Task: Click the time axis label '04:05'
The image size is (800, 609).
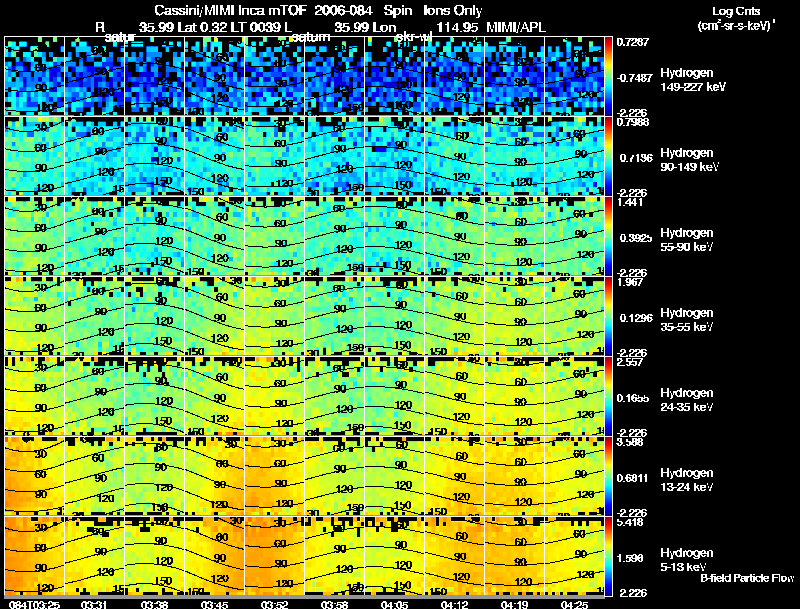Action: coord(394,604)
